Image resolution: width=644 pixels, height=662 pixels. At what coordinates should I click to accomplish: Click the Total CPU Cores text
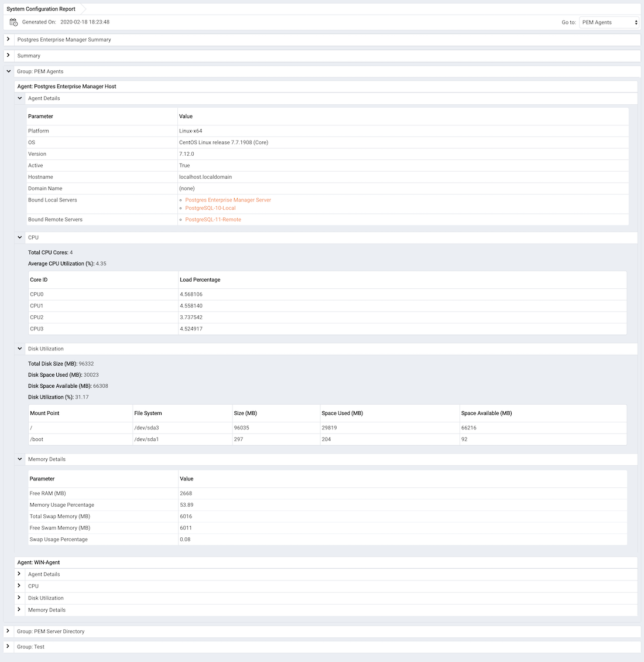coord(50,252)
